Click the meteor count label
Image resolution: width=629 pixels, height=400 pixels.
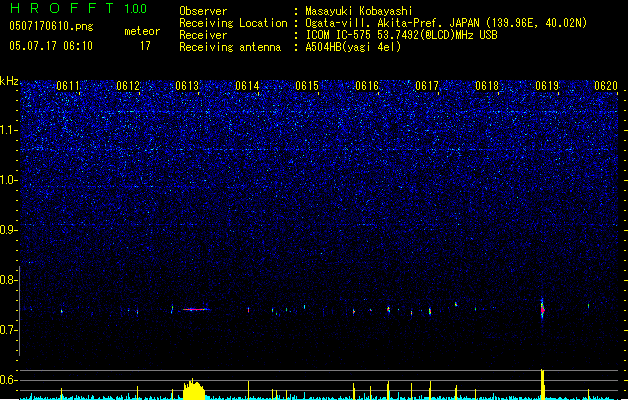(142, 31)
